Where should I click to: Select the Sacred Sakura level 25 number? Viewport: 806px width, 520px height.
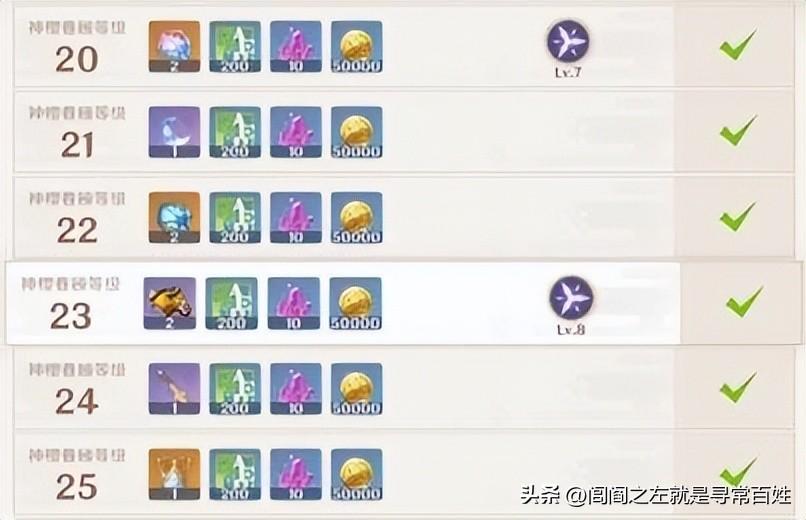77,487
